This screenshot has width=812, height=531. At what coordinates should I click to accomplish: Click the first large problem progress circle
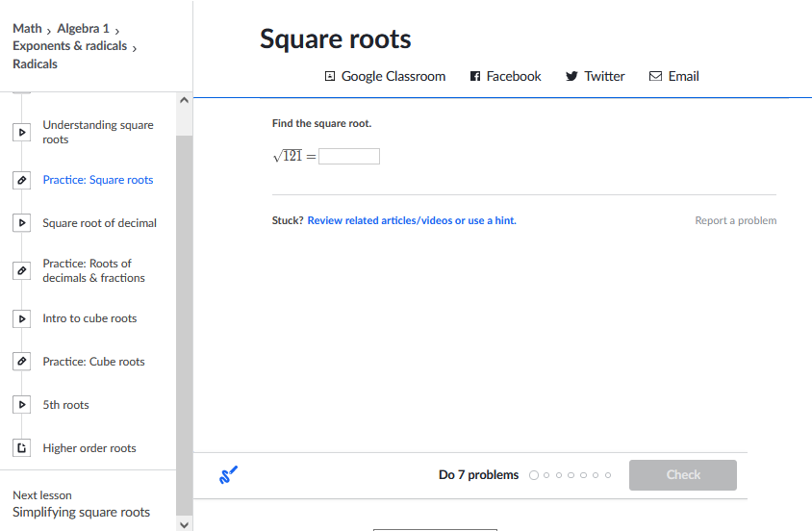click(534, 475)
